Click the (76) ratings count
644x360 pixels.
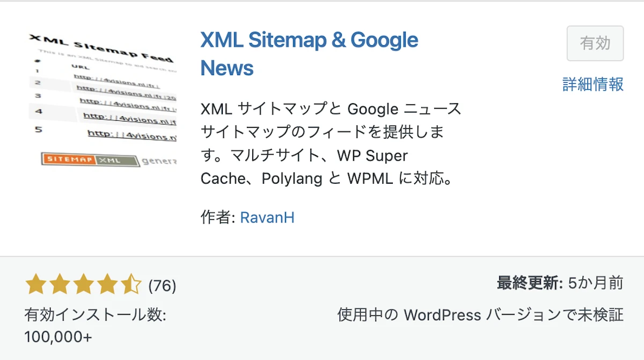pos(162,286)
